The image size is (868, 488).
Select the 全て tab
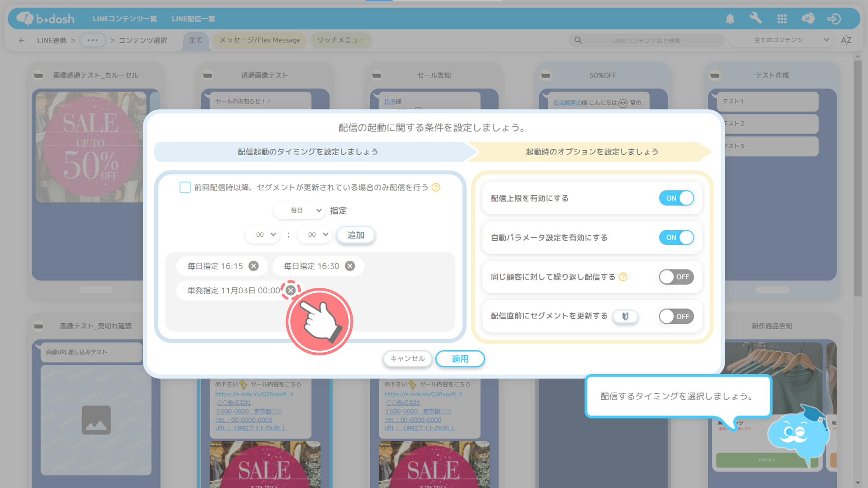click(196, 40)
